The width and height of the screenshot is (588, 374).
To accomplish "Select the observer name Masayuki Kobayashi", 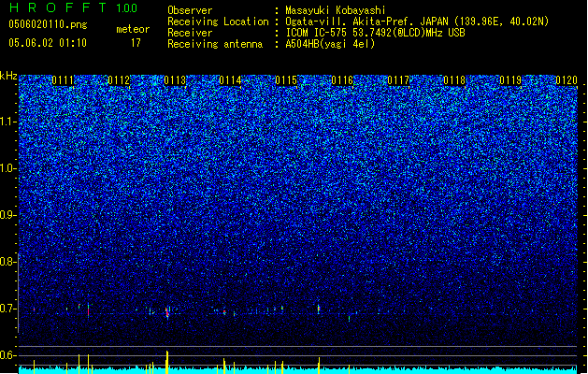I will pyautogui.click(x=336, y=10).
